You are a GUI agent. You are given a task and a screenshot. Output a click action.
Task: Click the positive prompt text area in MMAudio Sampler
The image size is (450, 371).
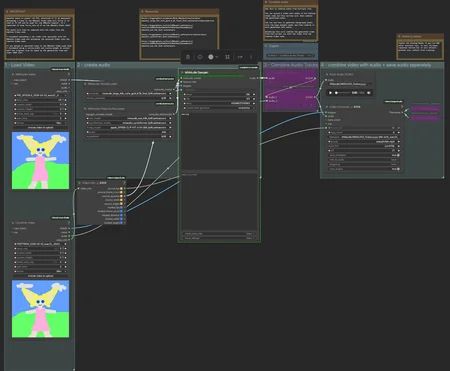click(x=219, y=141)
